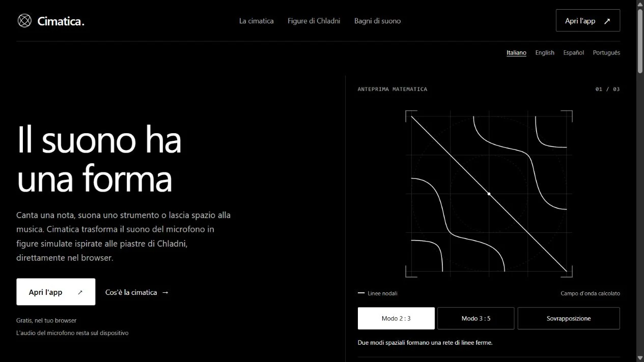Click the scrollbar down arrow
This screenshot has width=644, height=362.
[x=640, y=357]
